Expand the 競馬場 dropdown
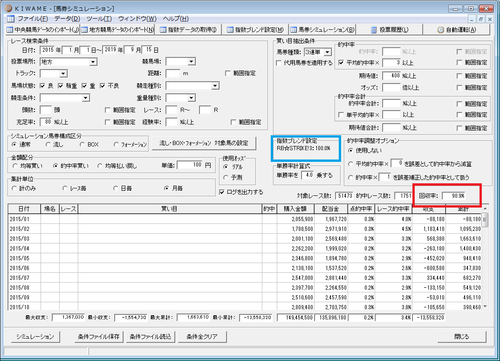The height and width of the screenshot is (361, 500). (x=191, y=61)
